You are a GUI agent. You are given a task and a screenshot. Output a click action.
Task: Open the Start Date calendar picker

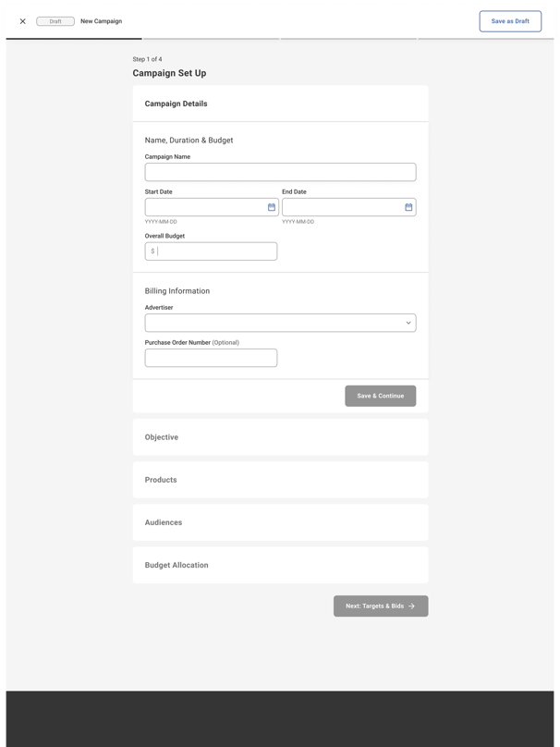[x=272, y=207]
